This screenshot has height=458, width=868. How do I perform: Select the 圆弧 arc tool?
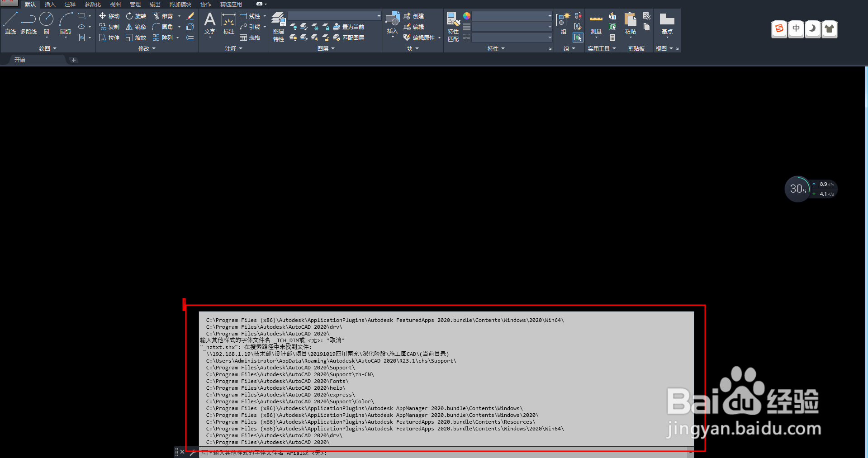pyautogui.click(x=66, y=23)
